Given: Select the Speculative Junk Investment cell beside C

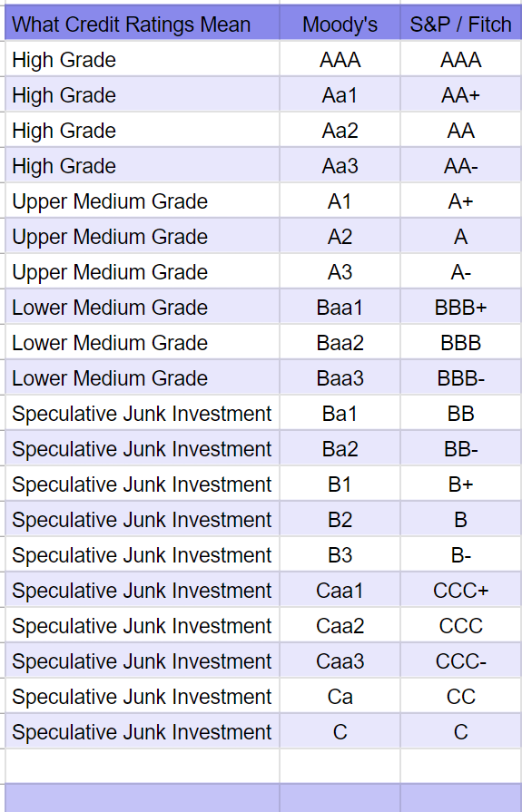Looking at the screenshot, I should pyautogui.click(x=142, y=732).
